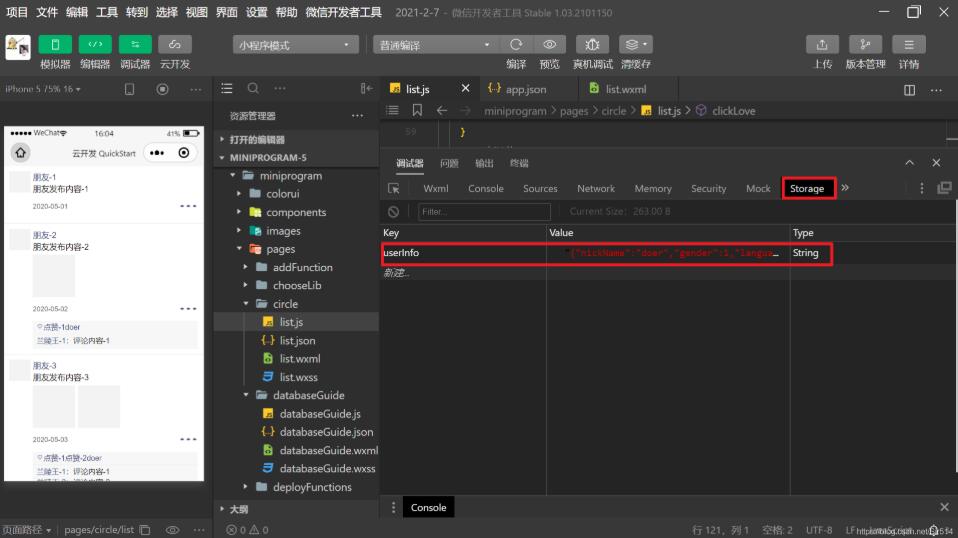Click the element inspector arrow in devtools
This screenshot has height=538, width=958.
coord(394,188)
